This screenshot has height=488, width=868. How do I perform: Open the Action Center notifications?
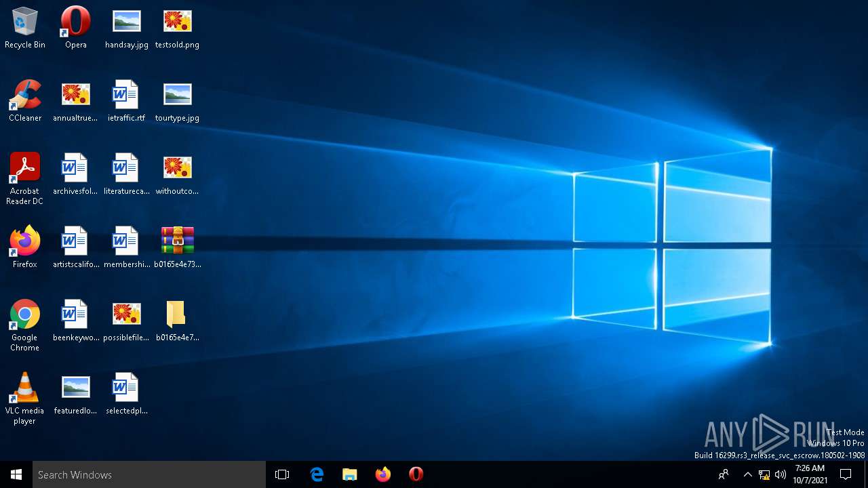click(x=846, y=474)
